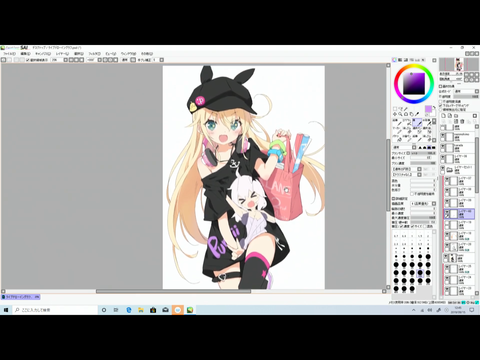Open the stabilizer value dropdown
Viewport: 480px width, 360px height.
point(161,60)
